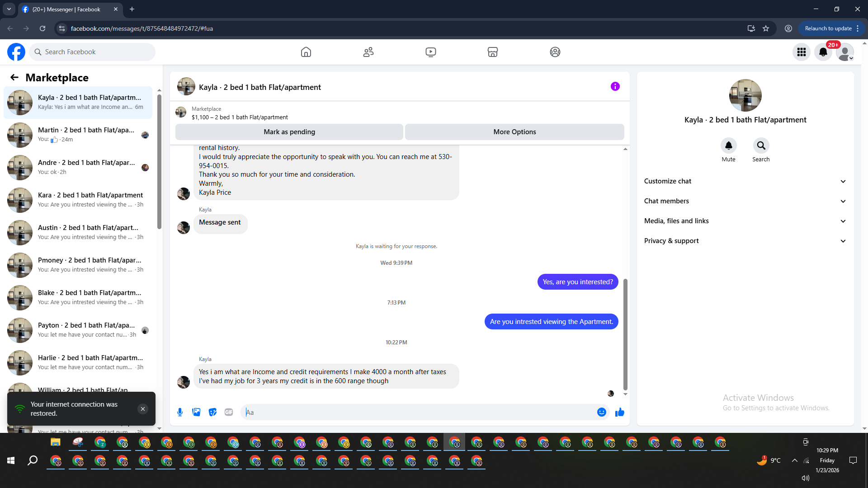Viewport: 868px width, 488px height.
Task: Click the conversation scrollbar thumb
Action: click(x=625, y=334)
